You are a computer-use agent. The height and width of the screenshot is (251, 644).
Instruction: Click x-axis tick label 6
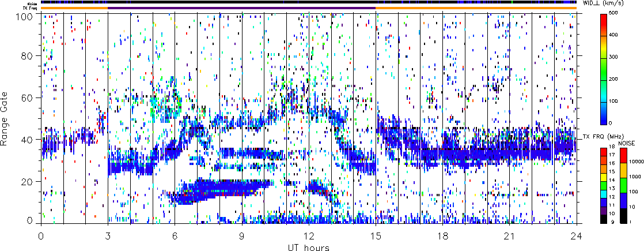point(175,235)
